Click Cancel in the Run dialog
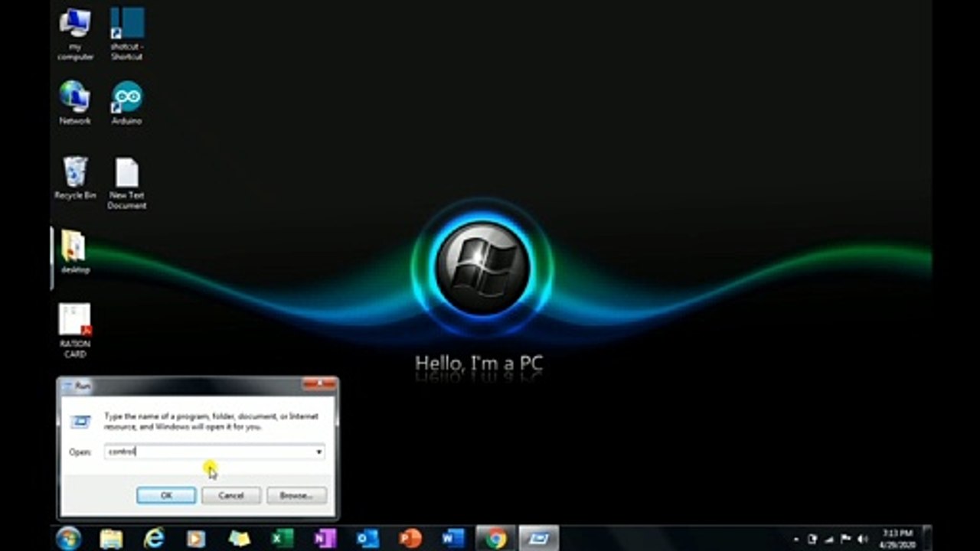This screenshot has width=980, height=551. [x=231, y=496]
